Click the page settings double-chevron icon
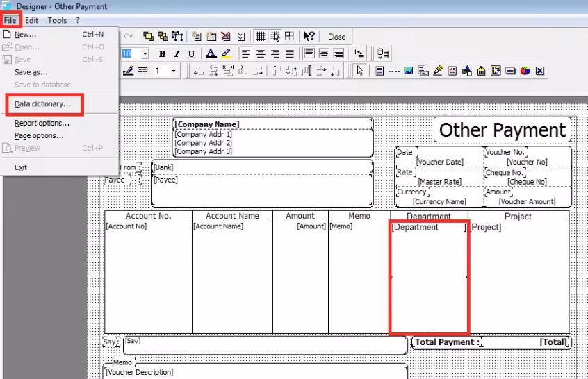The width and height of the screenshot is (588, 379). tap(241, 37)
